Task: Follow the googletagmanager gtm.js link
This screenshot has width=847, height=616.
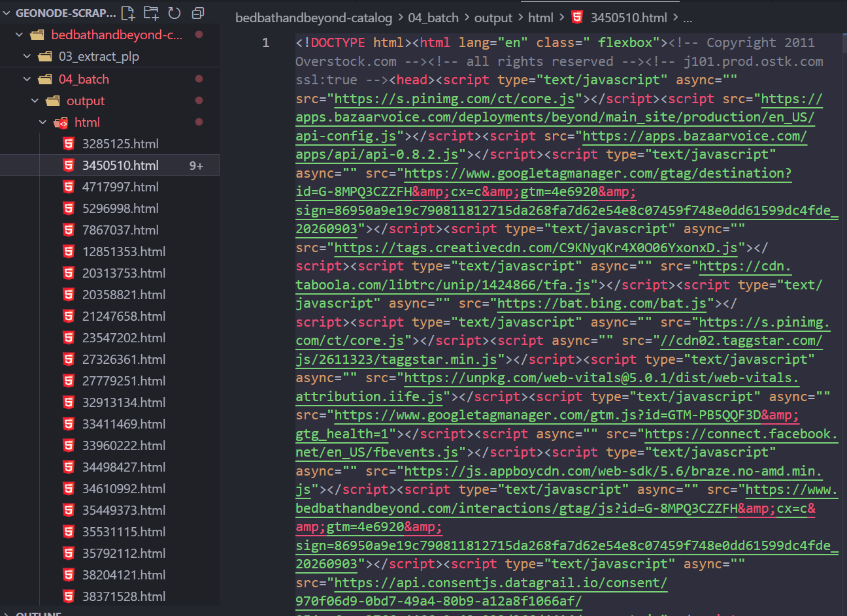Action: coord(567,415)
